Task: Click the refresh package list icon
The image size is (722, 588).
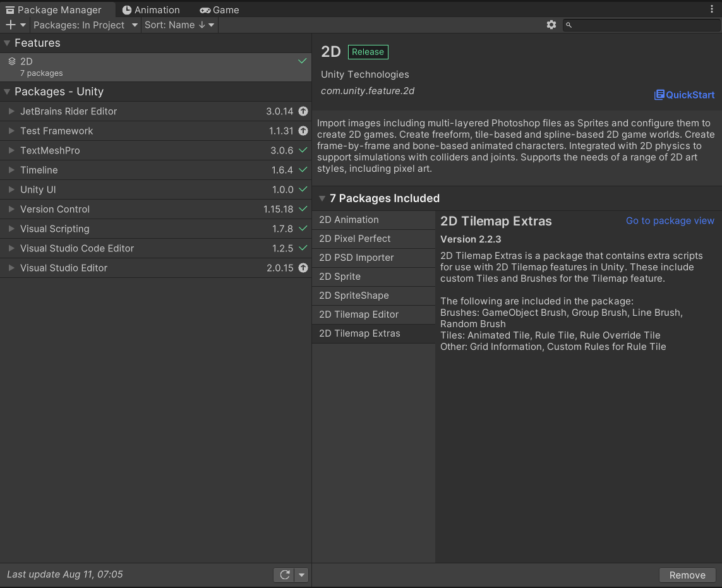Action: coord(284,575)
